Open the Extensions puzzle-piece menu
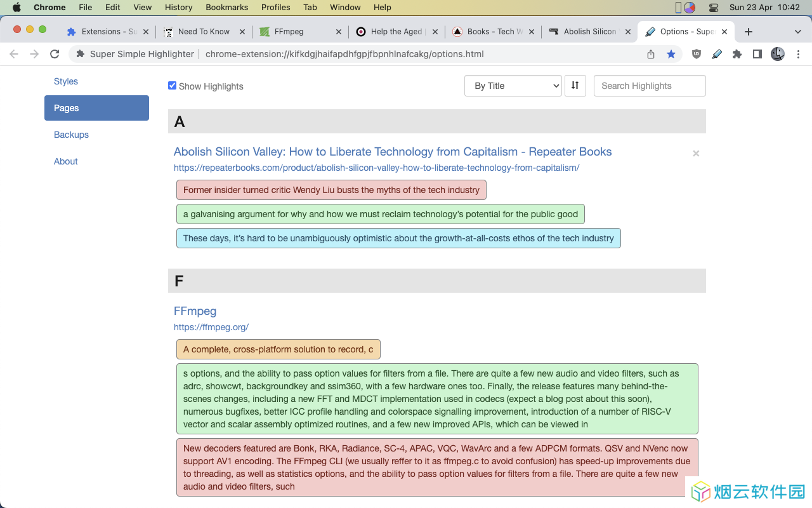The height and width of the screenshot is (508, 812). pos(737,54)
